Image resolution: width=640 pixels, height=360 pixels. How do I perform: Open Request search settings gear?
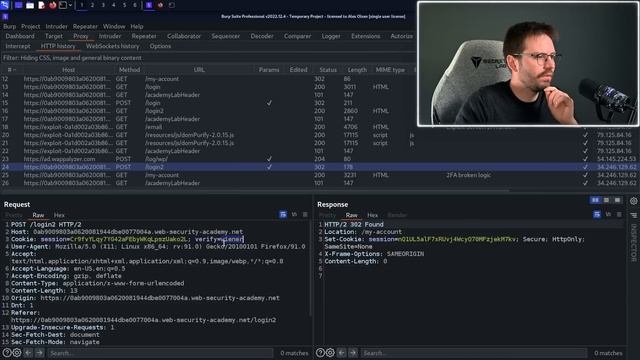point(17,353)
